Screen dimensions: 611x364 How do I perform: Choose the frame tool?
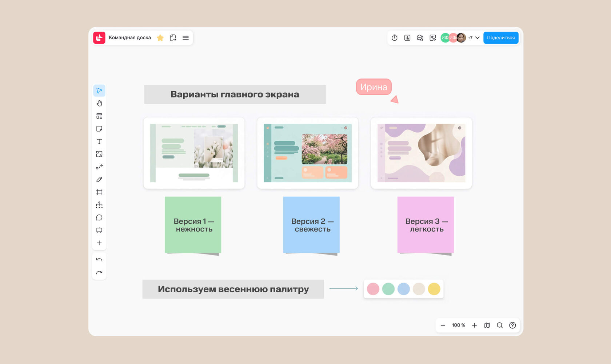99,192
